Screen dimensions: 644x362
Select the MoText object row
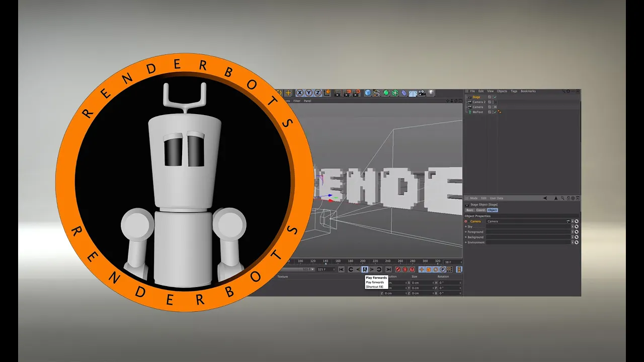click(477, 112)
